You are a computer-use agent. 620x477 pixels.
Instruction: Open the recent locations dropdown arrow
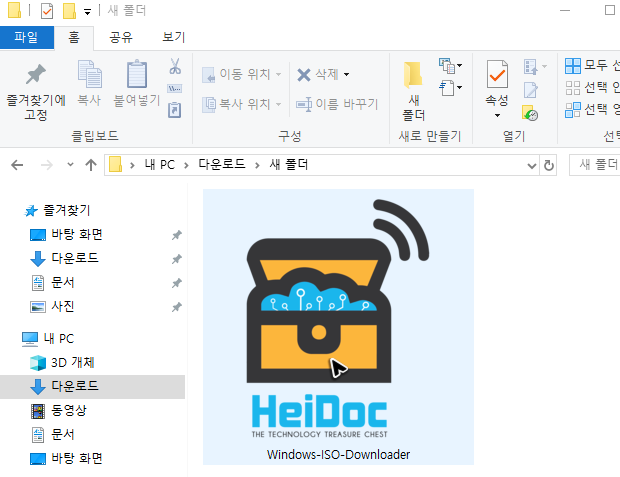point(70,164)
